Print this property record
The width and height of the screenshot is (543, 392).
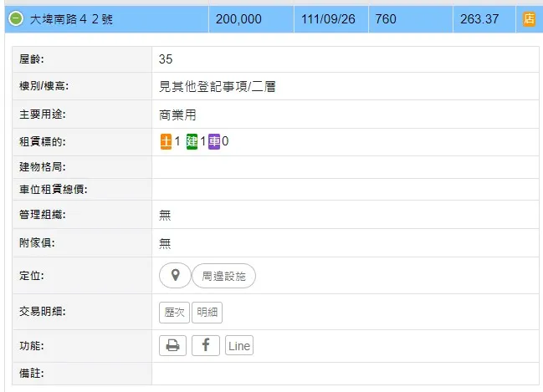pyautogui.click(x=172, y=346)
